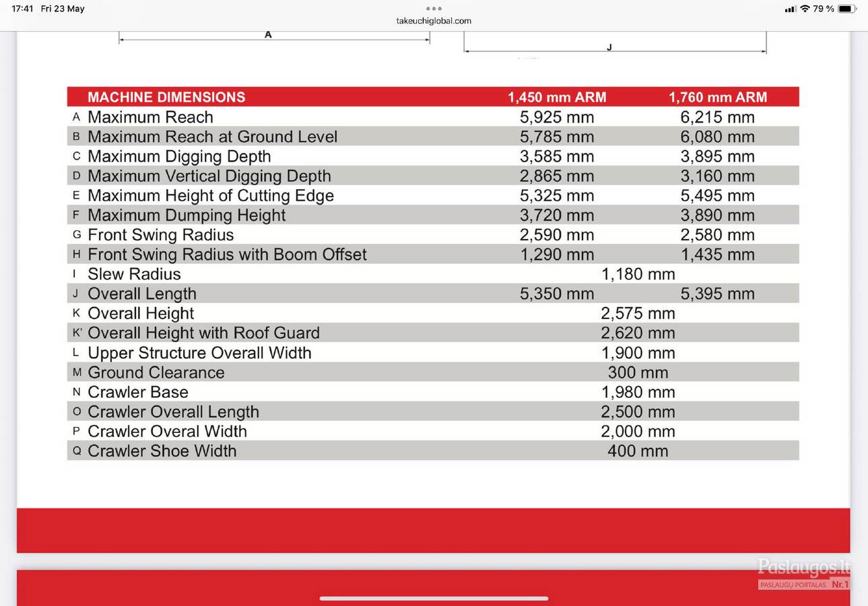Select the value 2,590 mm

[557, 235]
